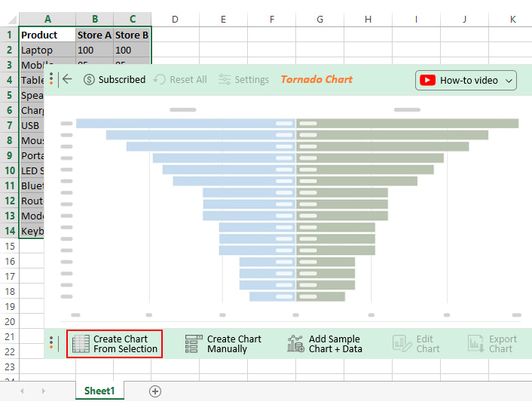Viewport: 532px width, 411px height.
Task: Select cell B2 with value 100
Action: click(95, 50)
